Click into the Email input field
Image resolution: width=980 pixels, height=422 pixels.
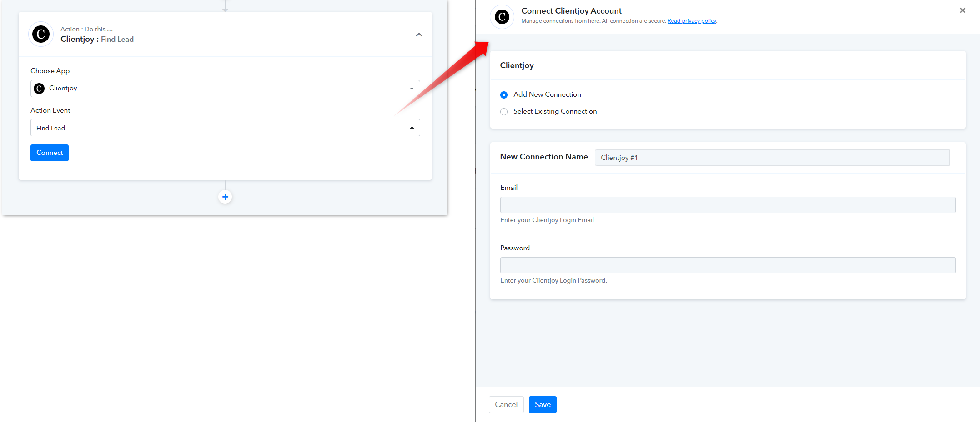(x=728, y=205)
